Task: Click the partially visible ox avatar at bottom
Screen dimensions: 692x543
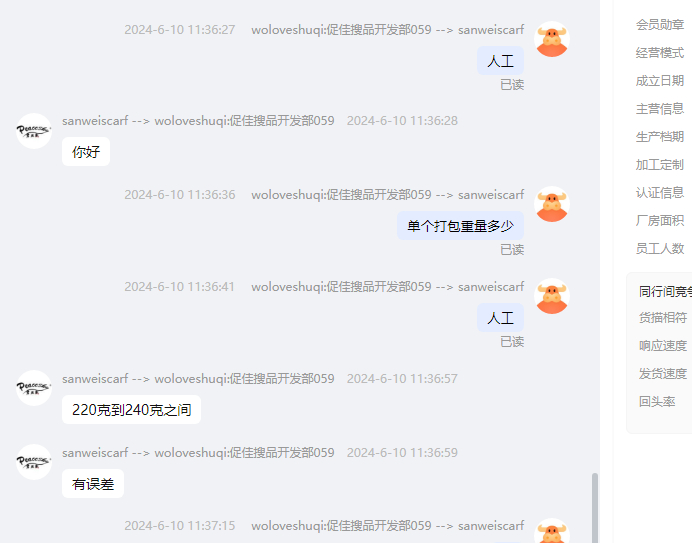Action: point(552,531)
